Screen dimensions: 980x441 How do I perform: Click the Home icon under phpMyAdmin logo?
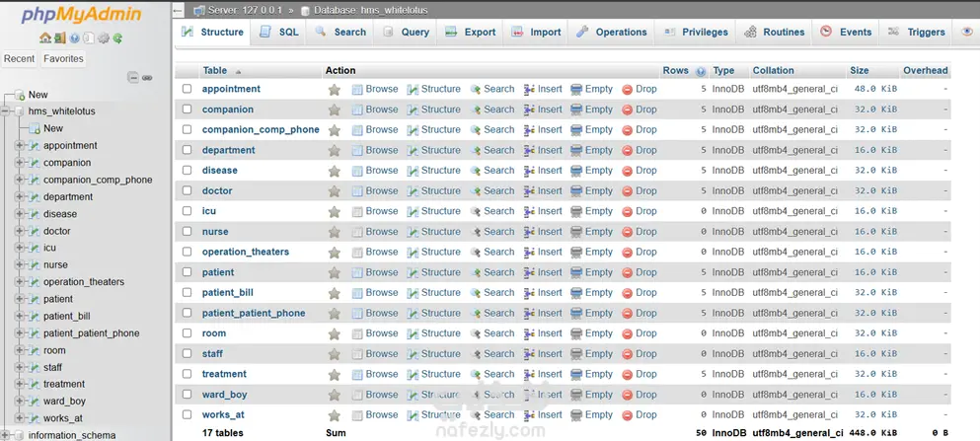coord(45,38)
